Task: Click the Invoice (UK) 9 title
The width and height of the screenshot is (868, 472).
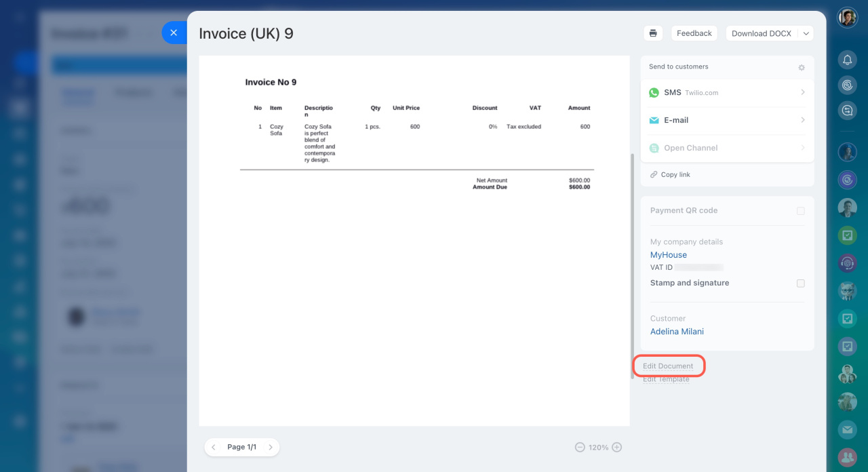Action: pyautogui.click(x=246, y=33)
